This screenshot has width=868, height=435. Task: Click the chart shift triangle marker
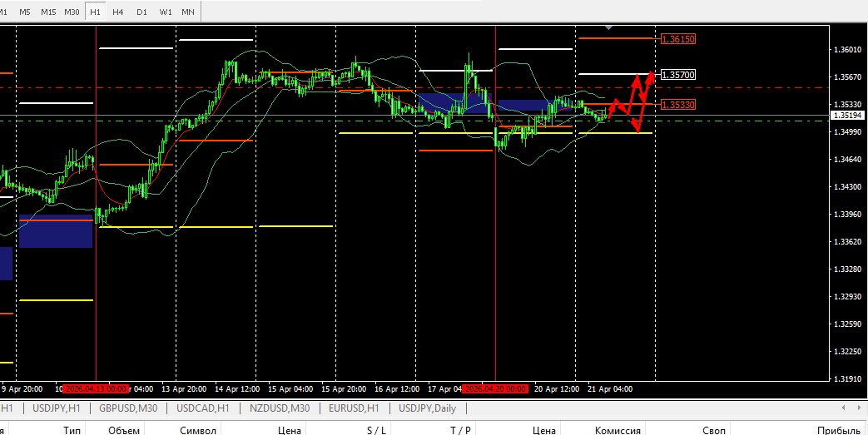[x=610, y=28]
